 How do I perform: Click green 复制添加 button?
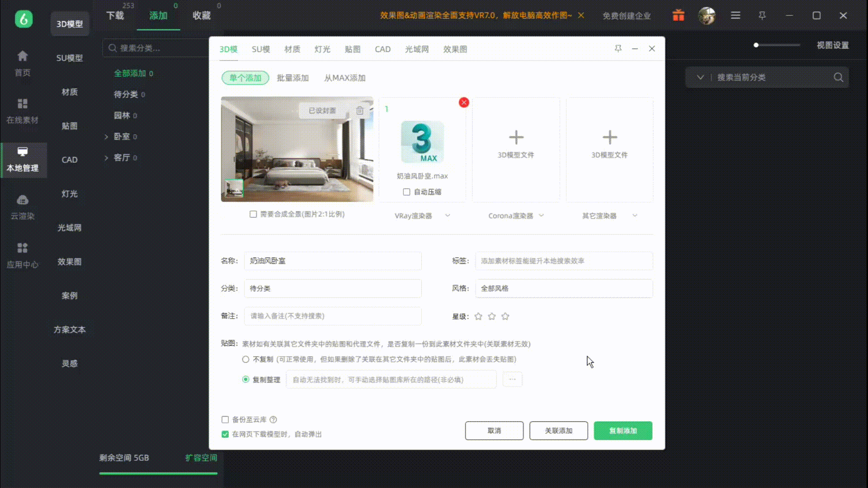tap(623, 431)
